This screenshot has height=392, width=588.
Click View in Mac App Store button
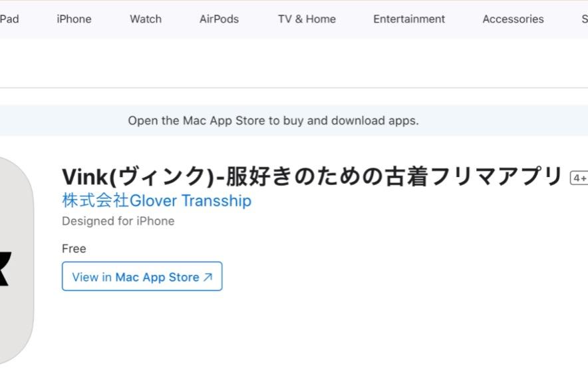pos(142,276)
